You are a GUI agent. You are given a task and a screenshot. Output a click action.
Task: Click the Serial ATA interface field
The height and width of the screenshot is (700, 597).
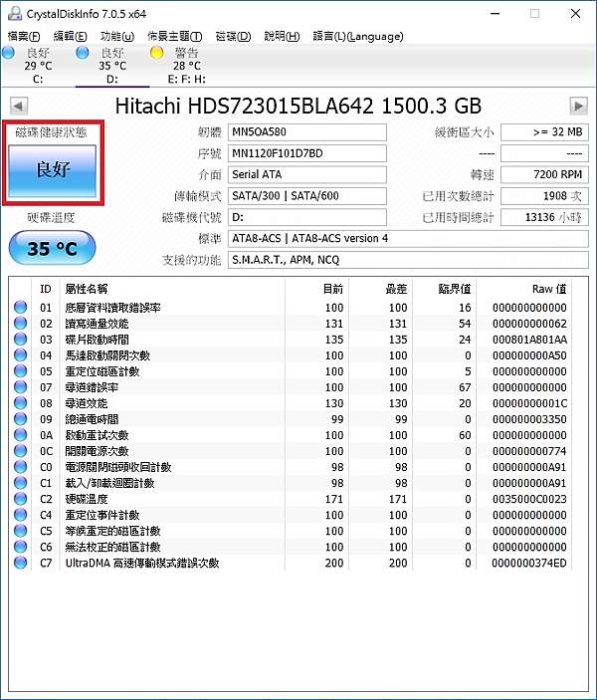point(307,174)
